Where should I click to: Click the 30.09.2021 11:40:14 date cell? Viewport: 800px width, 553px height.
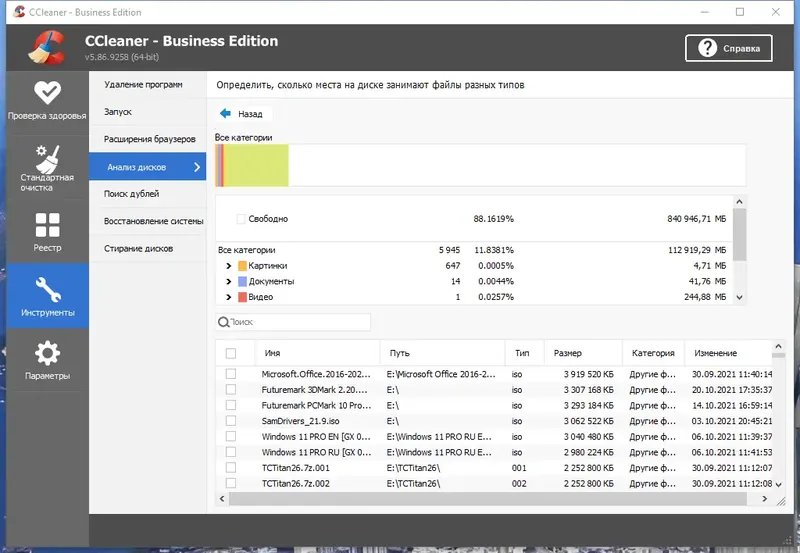[x=732, y=374]
